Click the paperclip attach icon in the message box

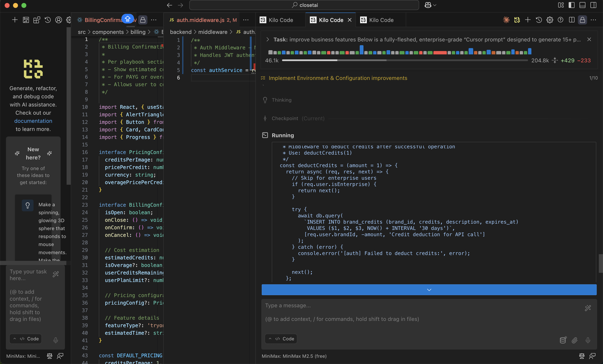click(x=575, y=340)
